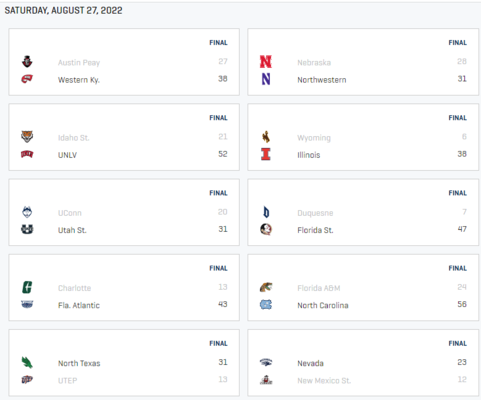Click the Charlotte green C logo
This screenshot has width=481, height=400.
point(27,287)
